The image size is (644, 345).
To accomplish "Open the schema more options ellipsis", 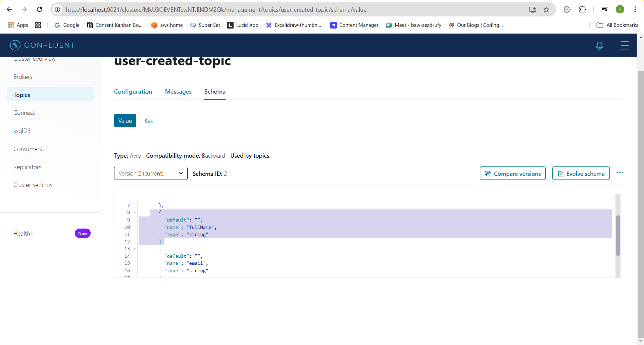I will 620,172.
